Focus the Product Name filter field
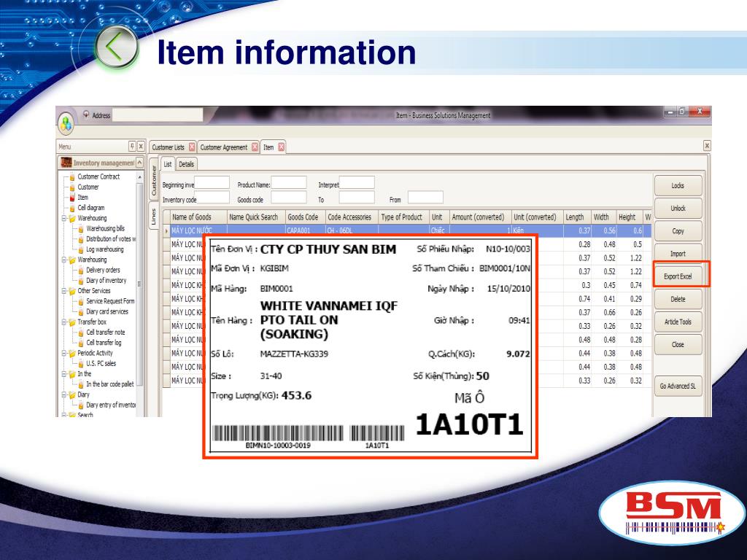747x560 pixels. [x=289, y=183]
